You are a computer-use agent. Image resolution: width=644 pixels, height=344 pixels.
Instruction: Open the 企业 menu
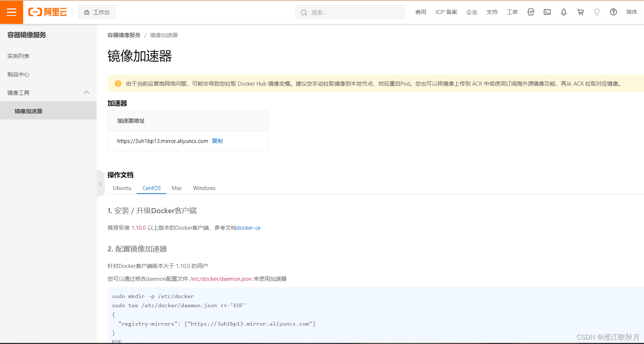pyautogui.click(x=472, y=12)
